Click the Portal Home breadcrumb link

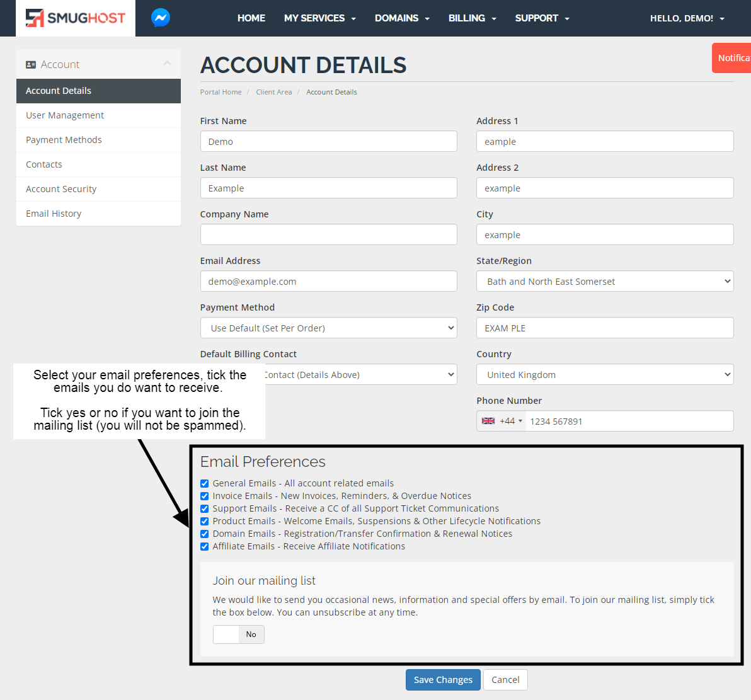point(221,92)
